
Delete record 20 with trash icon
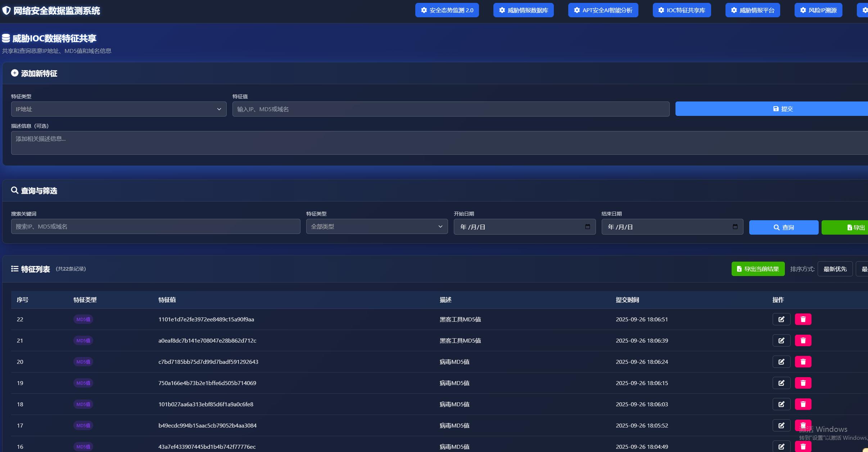803,362
